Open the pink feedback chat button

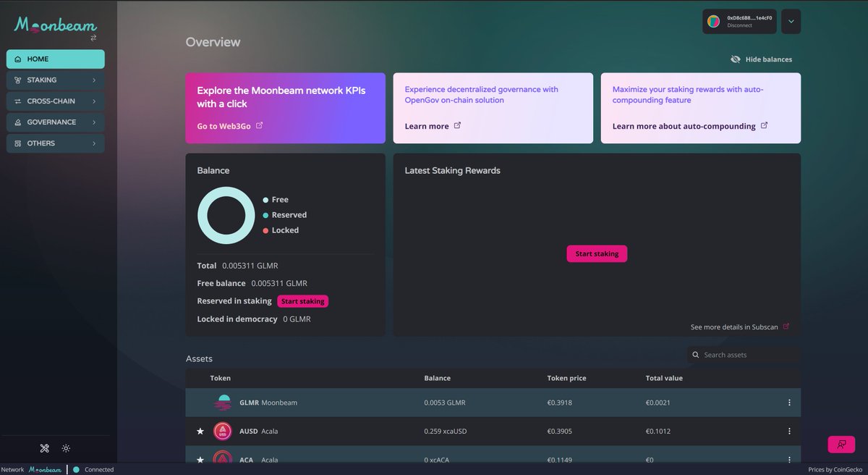tap(841, 444)
